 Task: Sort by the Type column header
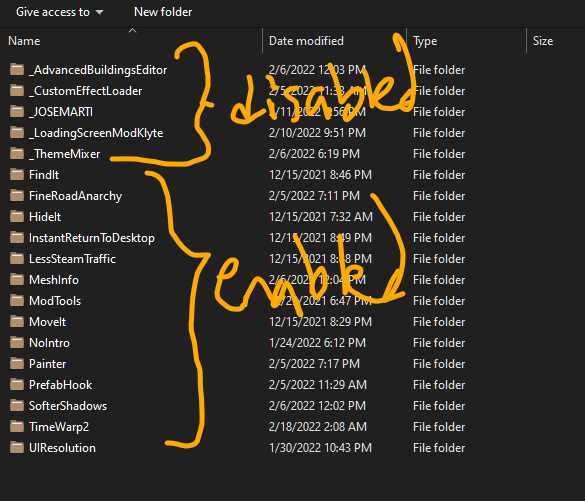[425, 41]
